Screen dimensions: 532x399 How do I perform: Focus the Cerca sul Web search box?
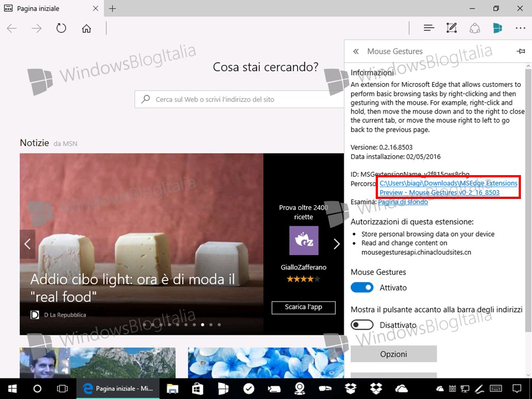point(239,99)
